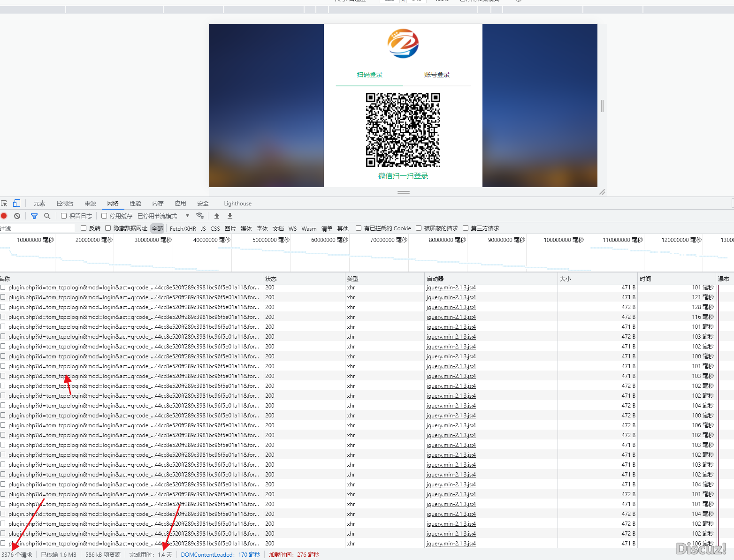
Task: Check the 第三方请求 checkbox
Action: 466,228
